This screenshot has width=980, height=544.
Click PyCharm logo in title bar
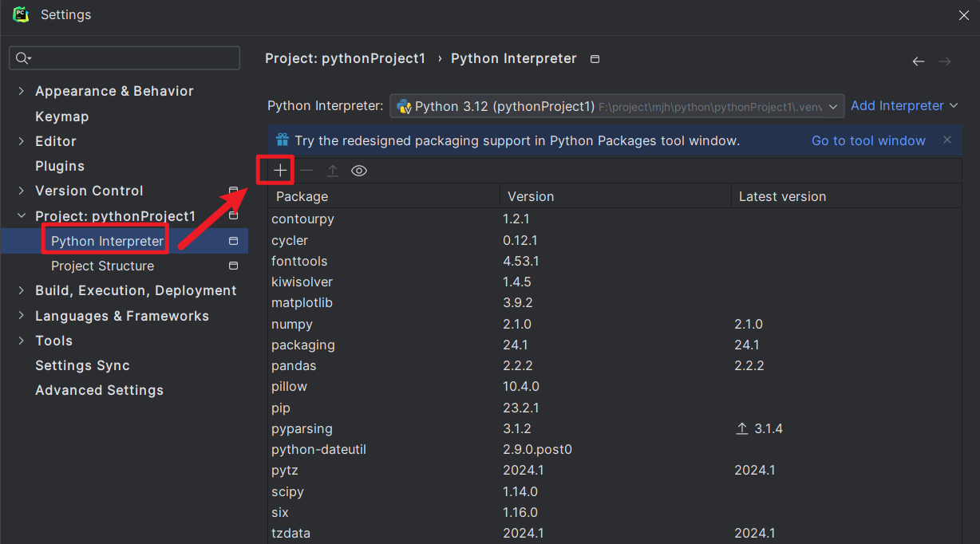pos(21,14)
